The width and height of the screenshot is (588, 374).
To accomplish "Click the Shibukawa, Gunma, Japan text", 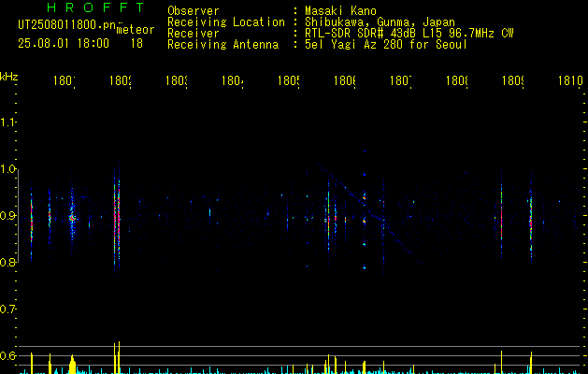I will coord(380,22).
